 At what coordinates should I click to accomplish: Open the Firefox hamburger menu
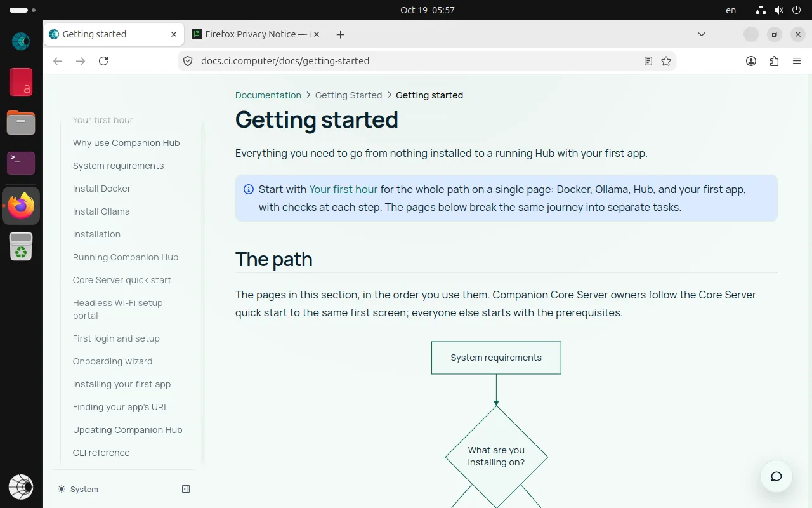pos(797,61)
